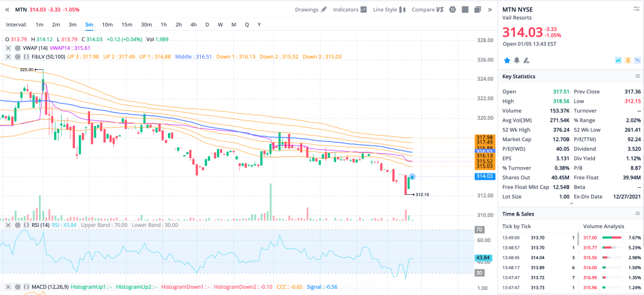
Task: Expand more toolbar options double arrow
Action: (x=490, y=9)
